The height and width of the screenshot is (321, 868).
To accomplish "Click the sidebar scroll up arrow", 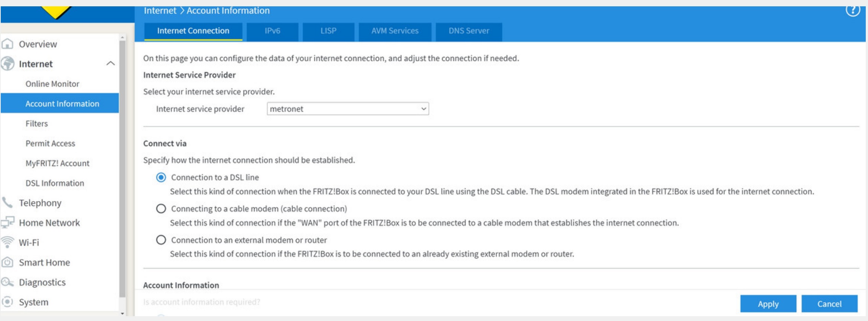I will [122, 38].
